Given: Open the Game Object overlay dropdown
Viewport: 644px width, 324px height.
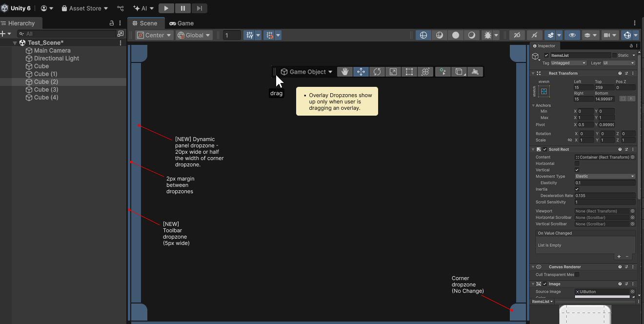Looking at the screenshot, I should pos(307,72).
